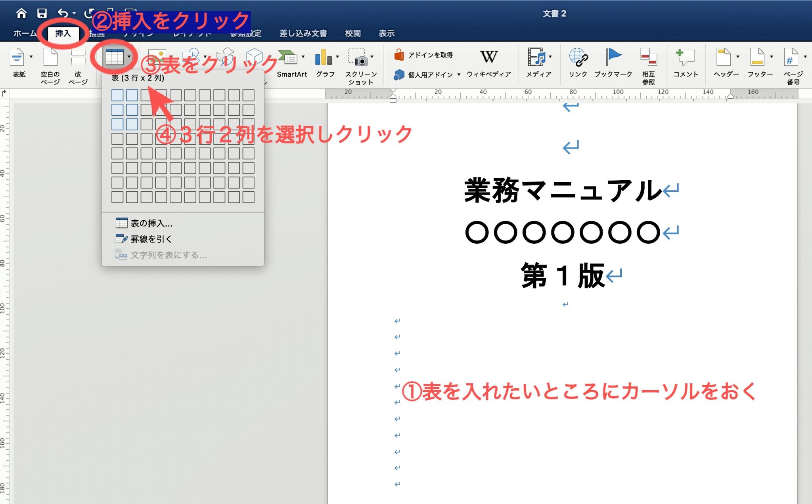
Task: Switch to the 校閲 ribbon tab
Action: click(352, 33)
